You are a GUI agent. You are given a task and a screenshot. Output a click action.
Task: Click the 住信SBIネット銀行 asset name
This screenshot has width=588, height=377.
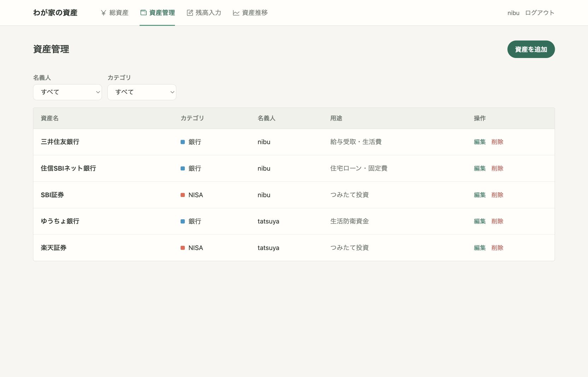[69, 168]
